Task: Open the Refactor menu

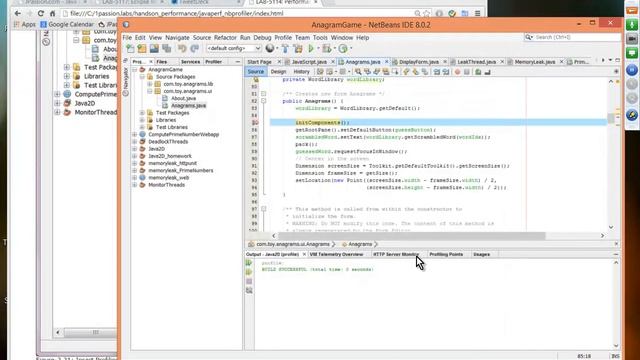Action: pyautogui.click(x=225, y=38)
